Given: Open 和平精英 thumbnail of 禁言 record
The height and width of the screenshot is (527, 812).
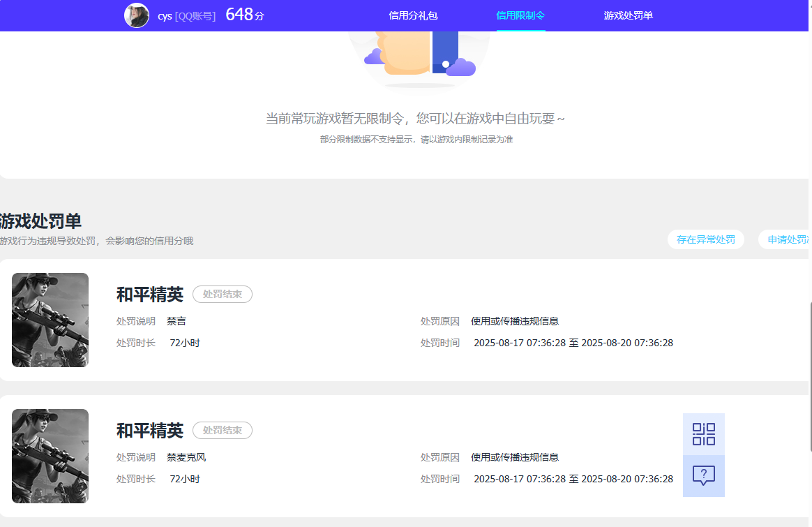Looking at the screenshot, I should point(50,320).
